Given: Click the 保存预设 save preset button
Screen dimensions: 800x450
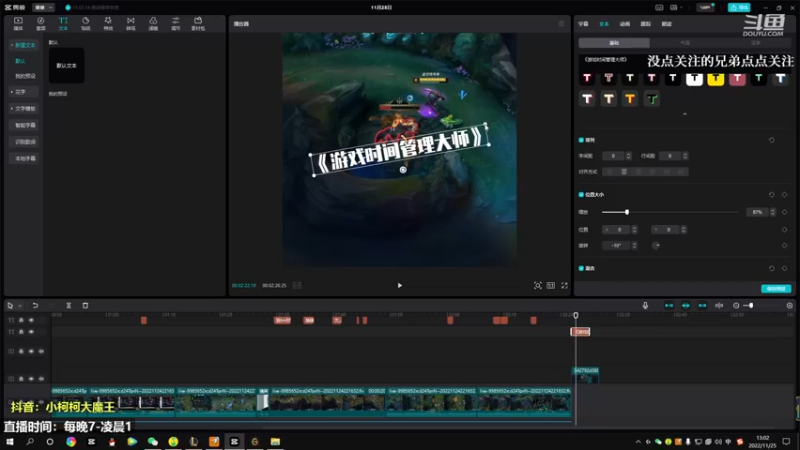Looking at the screenshot, I should click(x=776, y=289).
